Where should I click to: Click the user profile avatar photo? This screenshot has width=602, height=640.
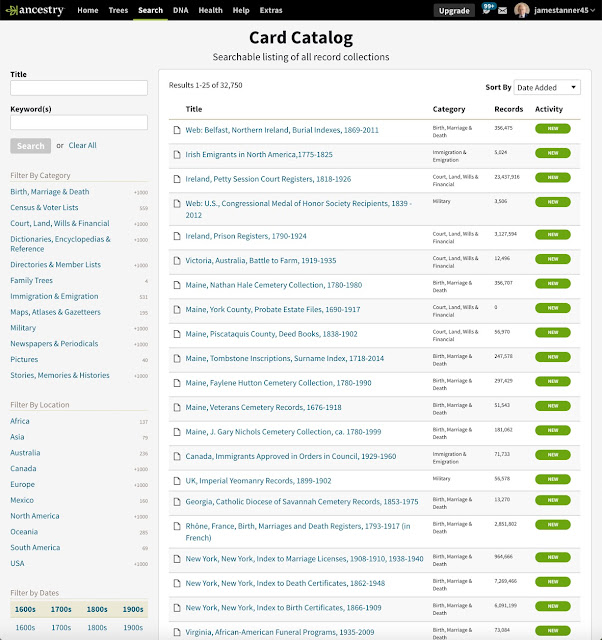tap(522, 10)
